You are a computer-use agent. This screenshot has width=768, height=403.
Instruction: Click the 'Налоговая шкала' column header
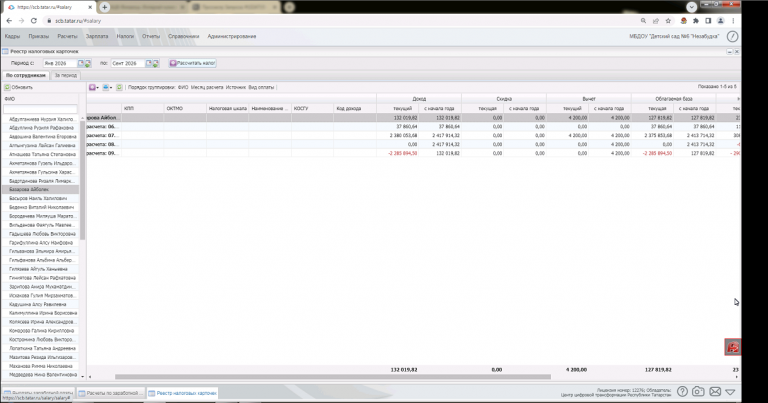tap(227, 108)
